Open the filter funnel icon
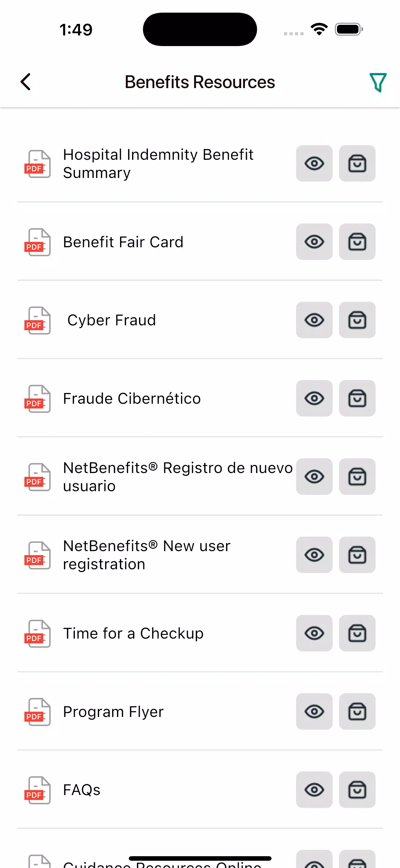Image resolution: width=400 pixels, height=868 pixels. (378, 82)
